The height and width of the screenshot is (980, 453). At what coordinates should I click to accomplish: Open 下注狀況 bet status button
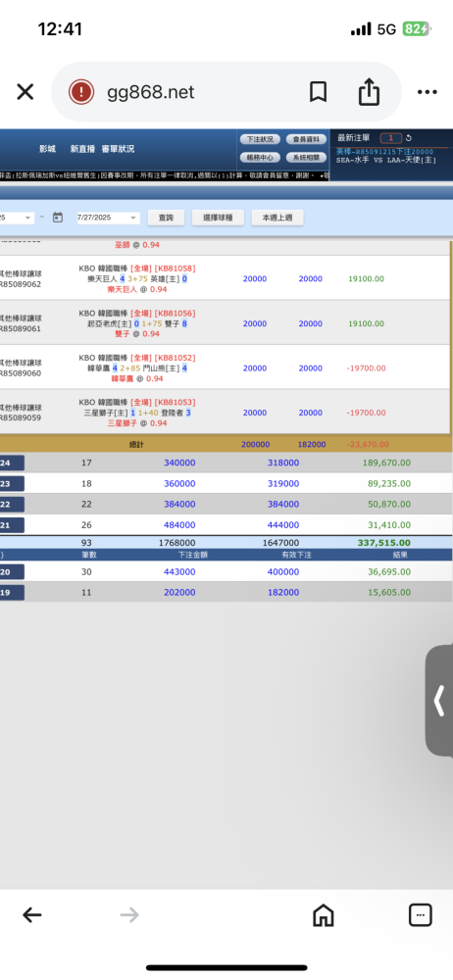(260, 139)
